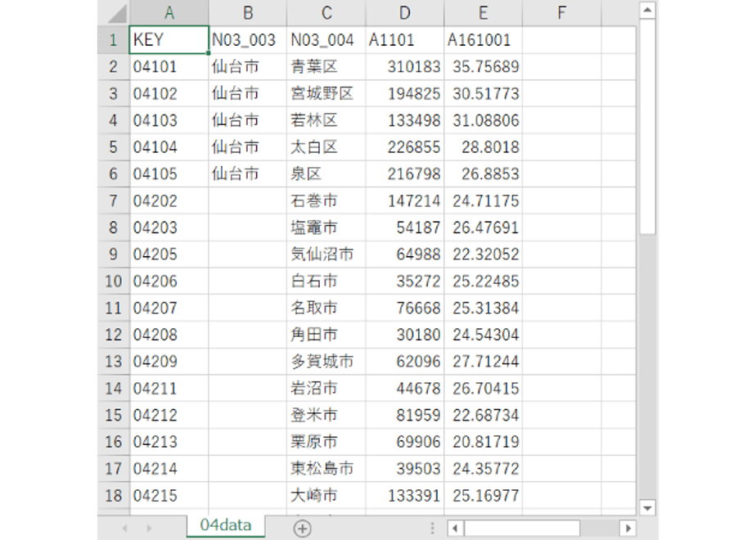Select cell containing 登米市
Viewport: 756px width, 540px height.
[326, 415]
